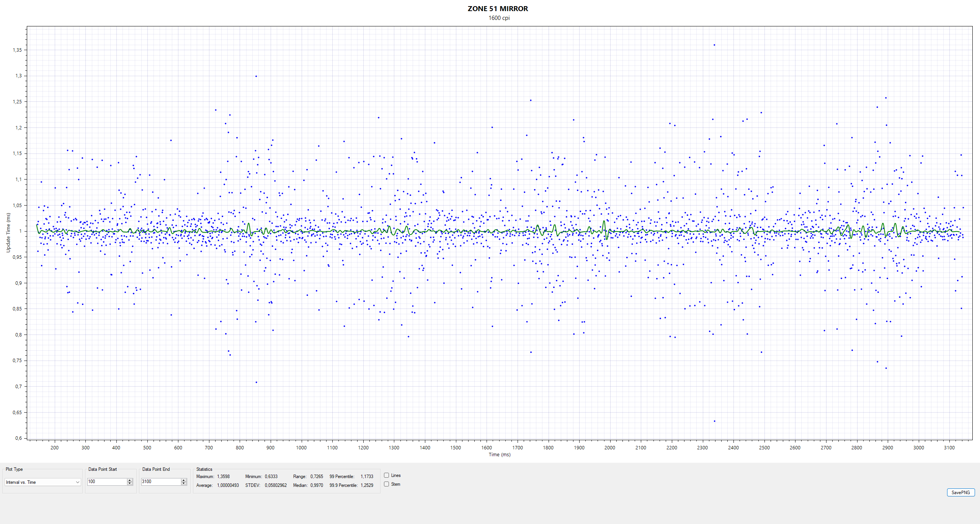This screenshot has height=524, width=980.
Task: Click the 200 x-axis tick label
Action: (x=54, y=448)
